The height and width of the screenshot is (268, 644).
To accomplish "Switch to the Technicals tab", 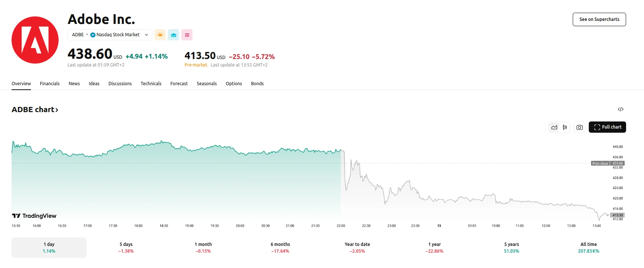I will coord(151,84).
